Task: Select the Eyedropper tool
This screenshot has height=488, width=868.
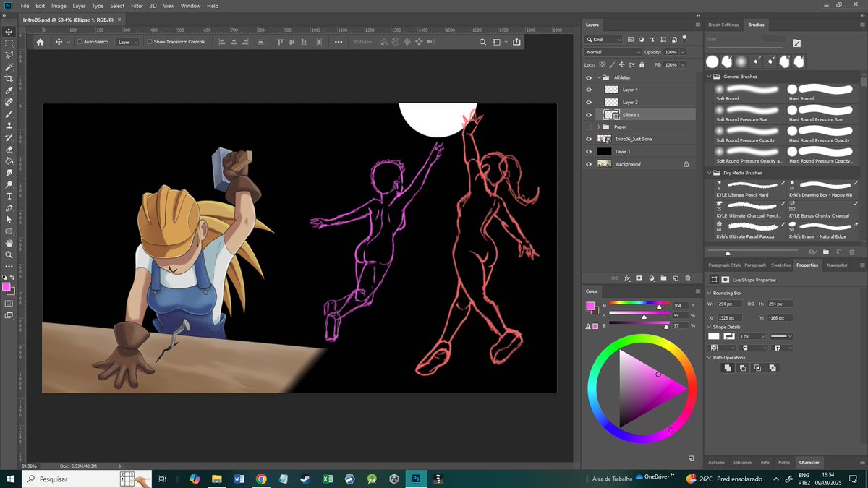Action: 9,90
